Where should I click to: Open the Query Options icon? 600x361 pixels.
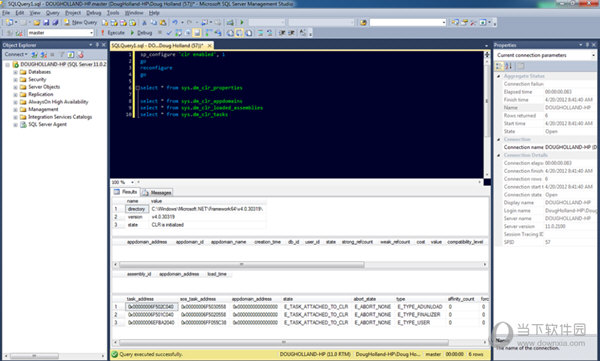(188, 33)
